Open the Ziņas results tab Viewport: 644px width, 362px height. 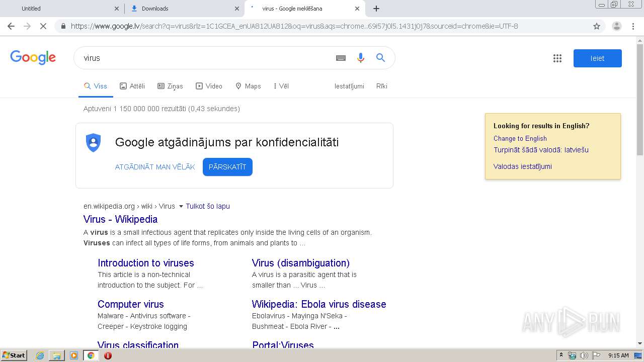pos(170,86)
